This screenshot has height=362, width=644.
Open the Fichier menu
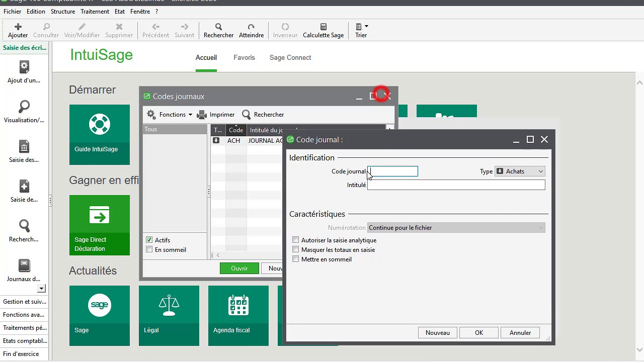(x=13, y=12)
